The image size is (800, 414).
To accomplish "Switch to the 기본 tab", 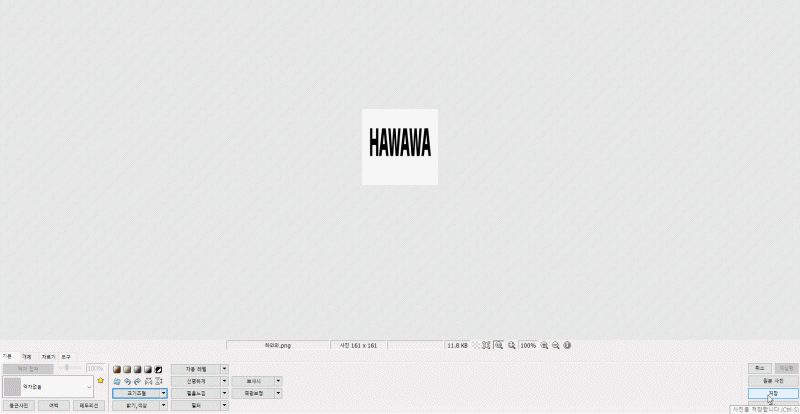I will pos(7,356).
